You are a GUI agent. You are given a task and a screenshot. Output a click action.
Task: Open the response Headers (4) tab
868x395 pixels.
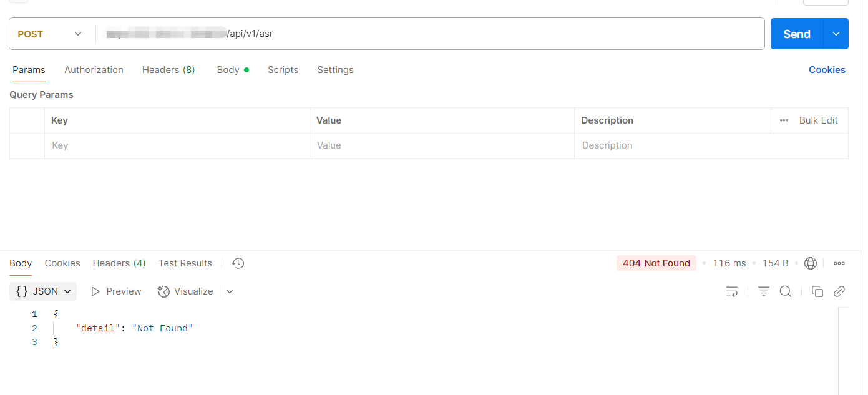(x=119, y=263)
